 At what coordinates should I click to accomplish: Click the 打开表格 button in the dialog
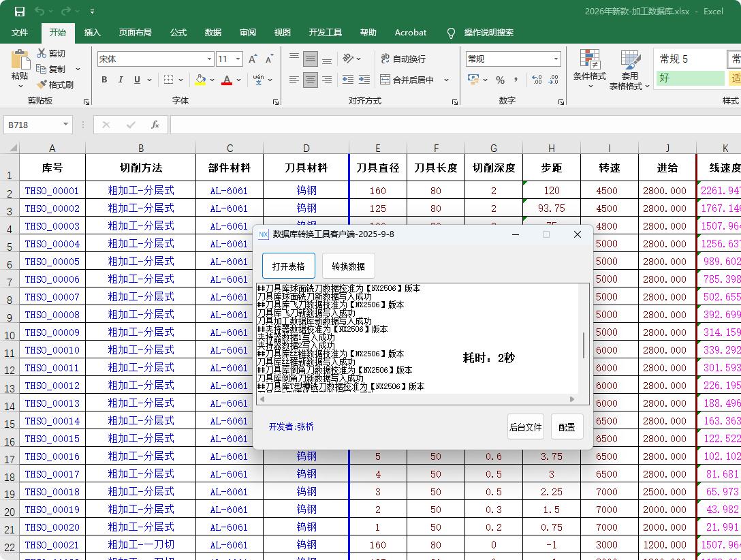click(x=289, y=266)
